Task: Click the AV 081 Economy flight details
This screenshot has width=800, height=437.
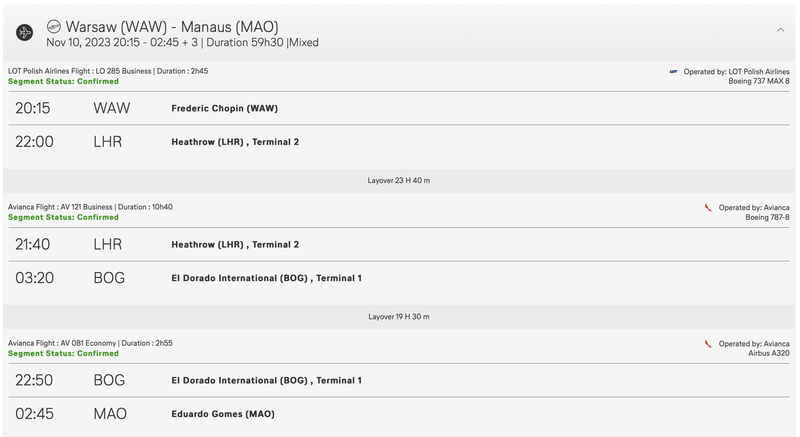Action: coord(90,343)
